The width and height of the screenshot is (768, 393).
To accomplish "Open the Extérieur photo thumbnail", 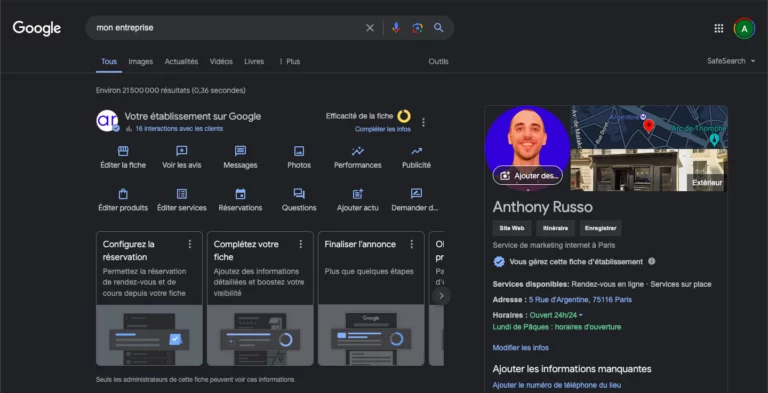I will 649,170.
